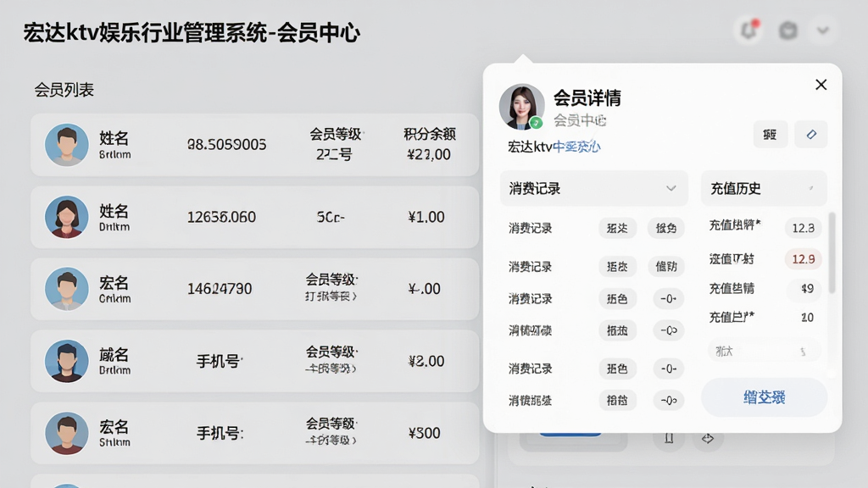Expand the header chevron dropdown menu

[x=823, y=30]
